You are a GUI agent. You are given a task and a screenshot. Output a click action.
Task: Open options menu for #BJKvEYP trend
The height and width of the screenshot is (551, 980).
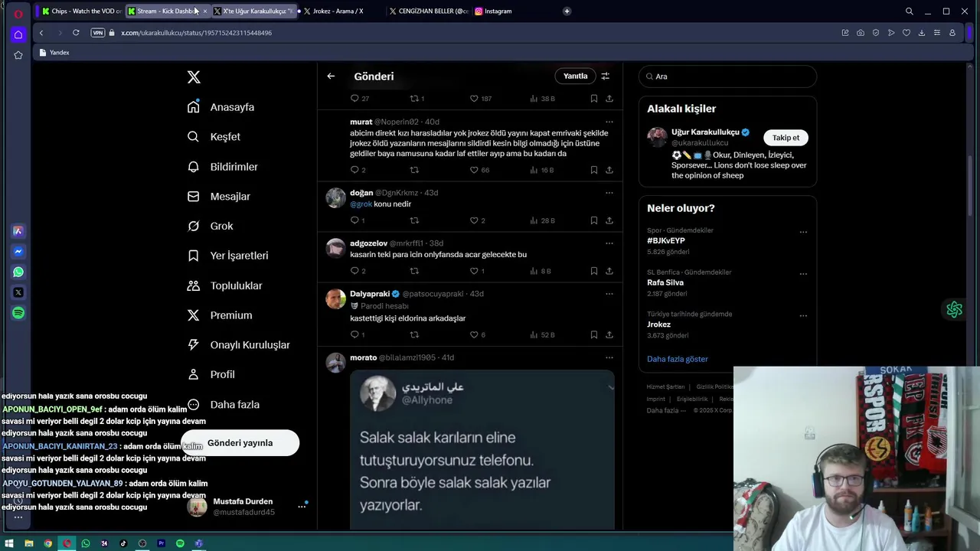coord(803,232)
